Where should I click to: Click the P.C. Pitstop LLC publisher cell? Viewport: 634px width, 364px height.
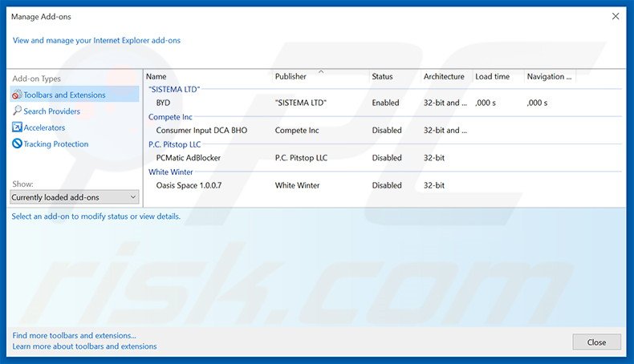tap(301, 158)
